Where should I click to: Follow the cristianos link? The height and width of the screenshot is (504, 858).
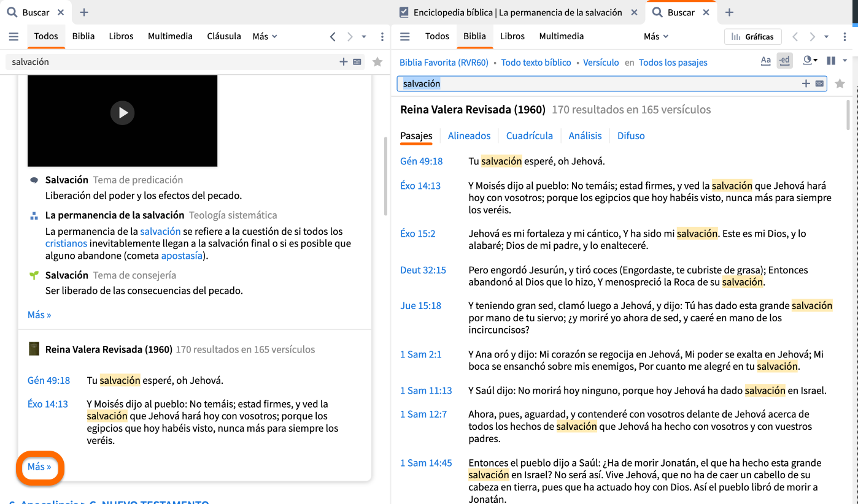66,243
